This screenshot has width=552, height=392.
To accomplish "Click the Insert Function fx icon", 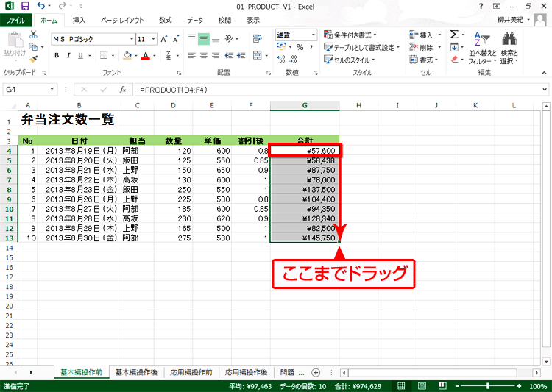I will tap(122, 90).
